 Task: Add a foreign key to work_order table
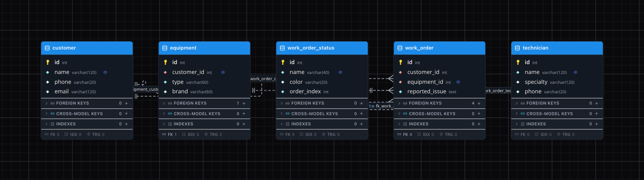[x=479, y=103]
